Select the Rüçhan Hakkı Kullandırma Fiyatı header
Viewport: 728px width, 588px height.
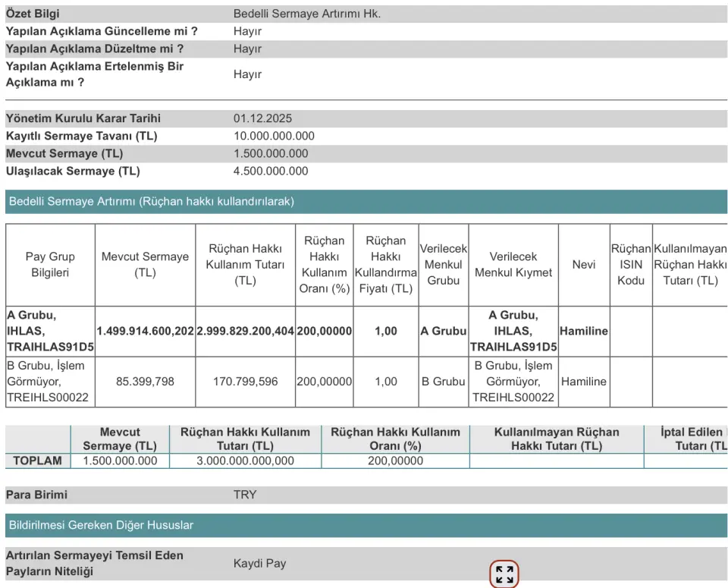(x=385, y=265)
